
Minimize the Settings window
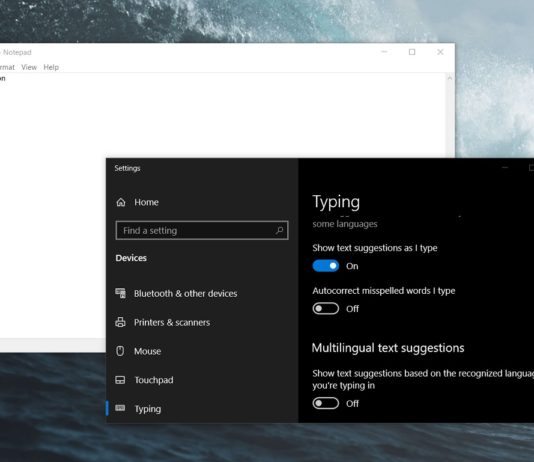pos(505,168)
